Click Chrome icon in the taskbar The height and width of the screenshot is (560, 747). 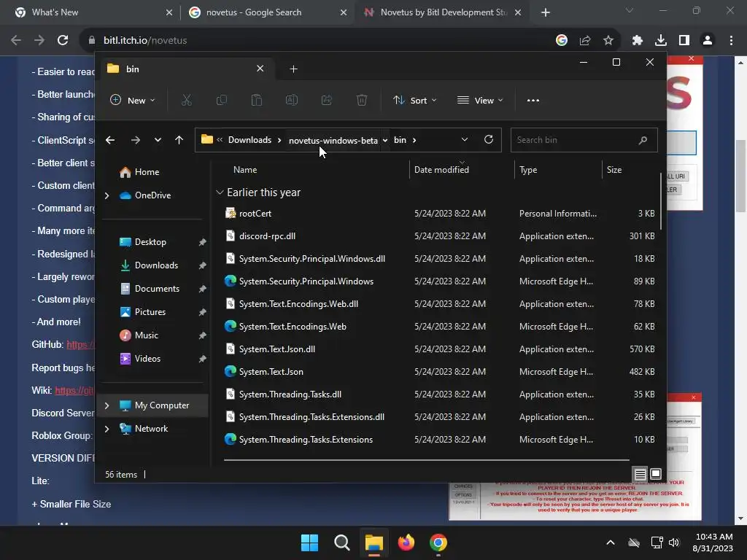point(438,542)
